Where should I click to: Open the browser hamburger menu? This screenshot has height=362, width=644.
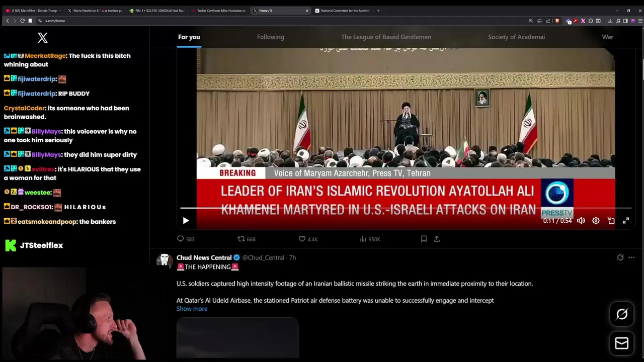[640, 21]
